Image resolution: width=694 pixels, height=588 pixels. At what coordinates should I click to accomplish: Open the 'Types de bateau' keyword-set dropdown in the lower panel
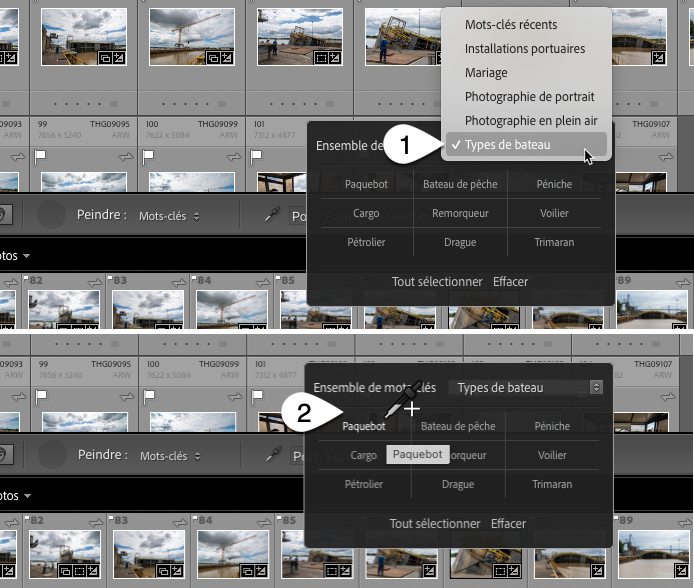(526, 388)
